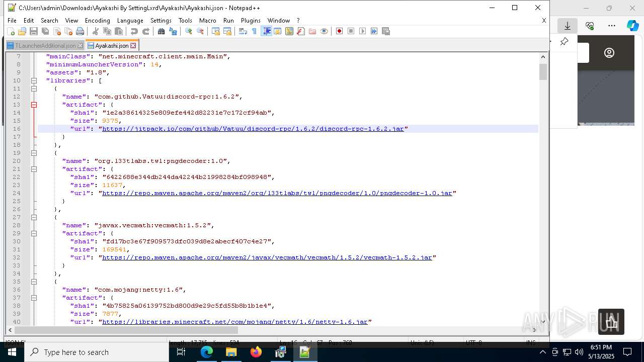Zoom in with the magnifier toolbar icon

point(189,31)
